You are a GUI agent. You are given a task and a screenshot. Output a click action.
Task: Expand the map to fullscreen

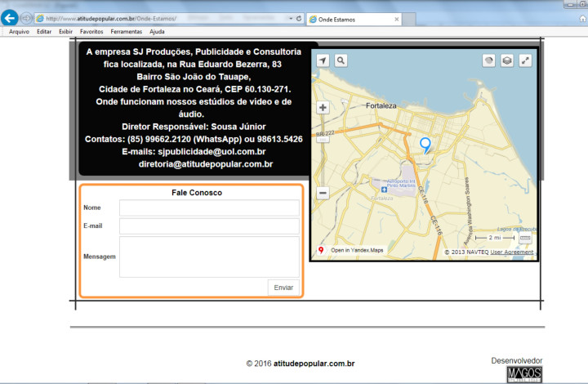pyautogui.click(x=525, y=60)
